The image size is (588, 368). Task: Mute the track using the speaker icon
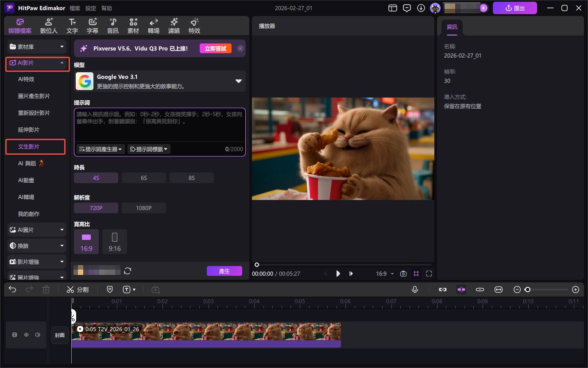38,335
